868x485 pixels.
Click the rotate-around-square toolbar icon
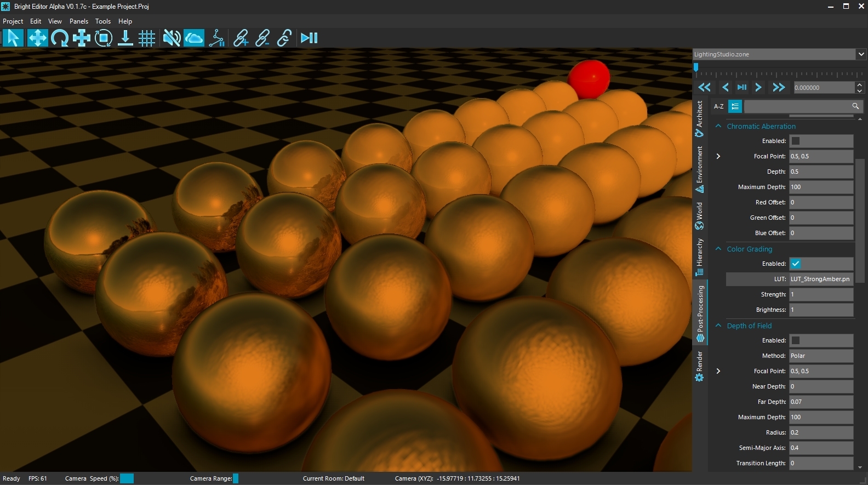pyautogui.click(x=104, y=38)
